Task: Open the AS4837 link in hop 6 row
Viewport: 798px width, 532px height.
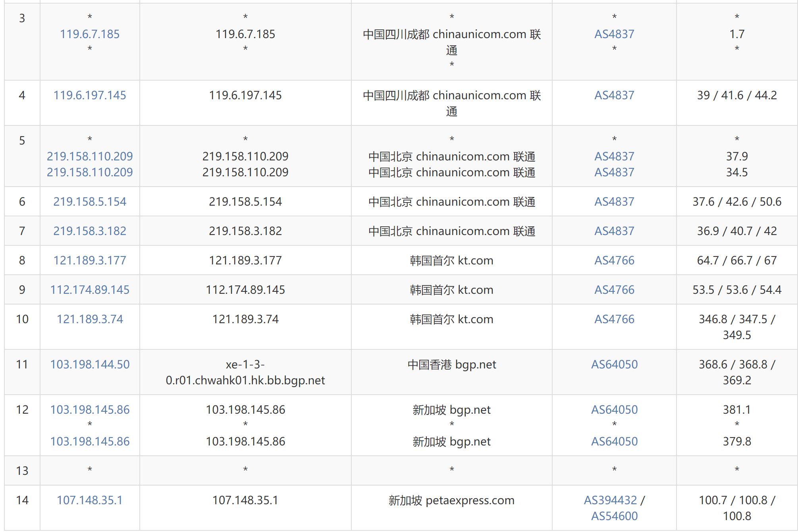Action: (614, 202)
